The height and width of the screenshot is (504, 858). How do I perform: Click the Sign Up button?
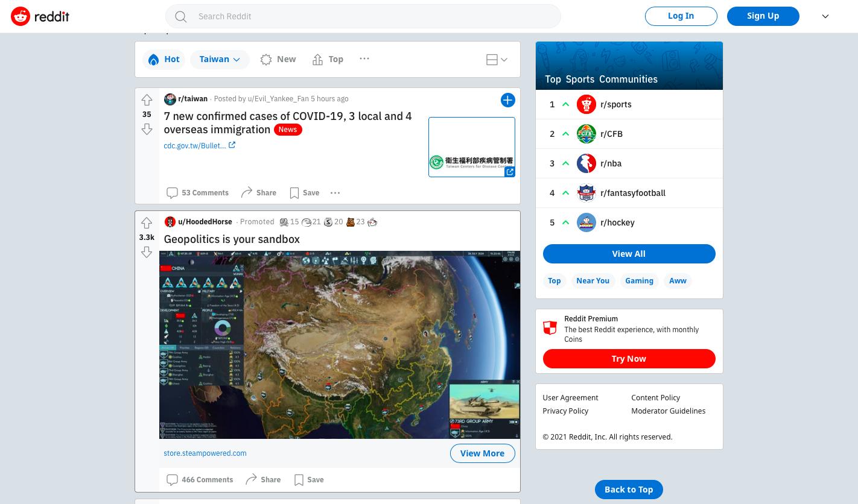pyautogui.click(x=763, y=16)
